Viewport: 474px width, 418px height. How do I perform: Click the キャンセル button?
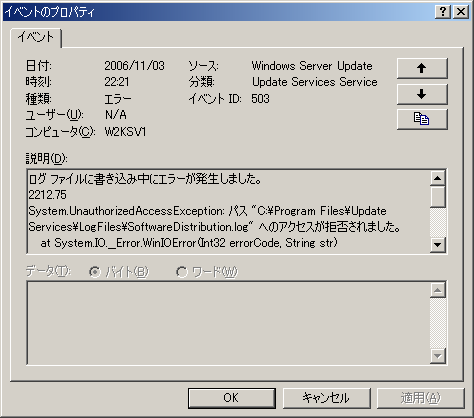click(x=326, y=398)
